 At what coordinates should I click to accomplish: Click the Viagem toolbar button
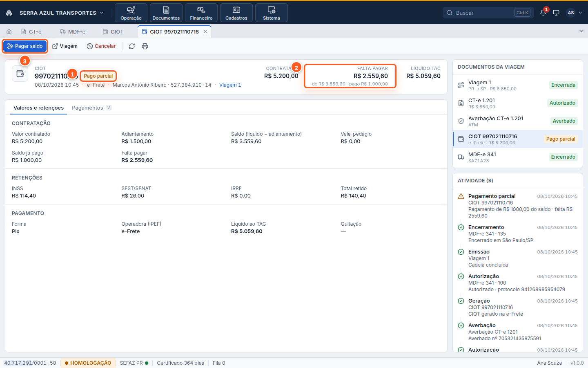pos(65,46)
